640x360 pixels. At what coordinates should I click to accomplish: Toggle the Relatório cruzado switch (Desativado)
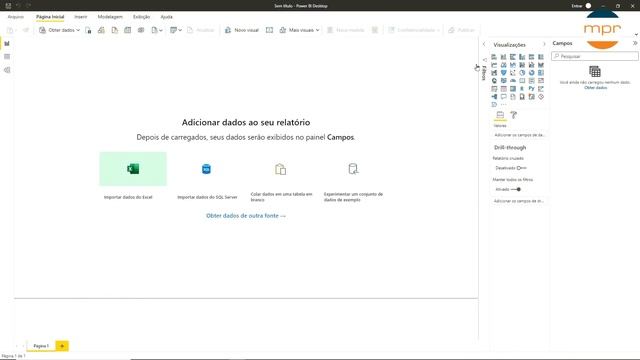click(522, 168)
